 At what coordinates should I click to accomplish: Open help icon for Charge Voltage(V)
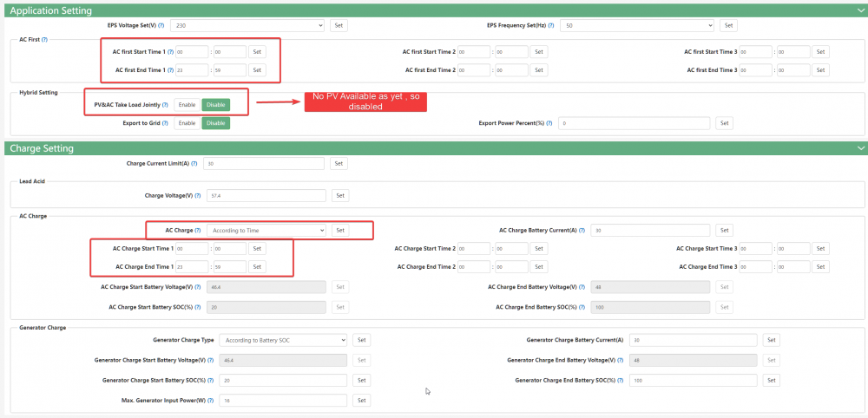[x=198, y=196]
